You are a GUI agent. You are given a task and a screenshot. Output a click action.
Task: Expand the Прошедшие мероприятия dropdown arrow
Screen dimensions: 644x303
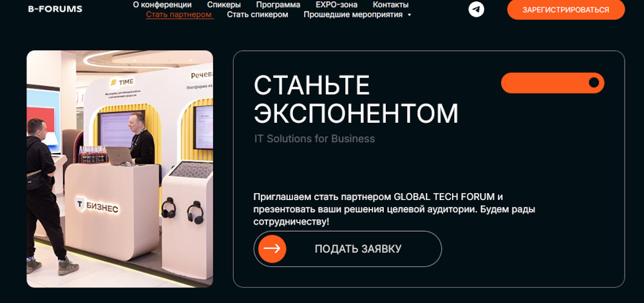(x=409, y=15)
